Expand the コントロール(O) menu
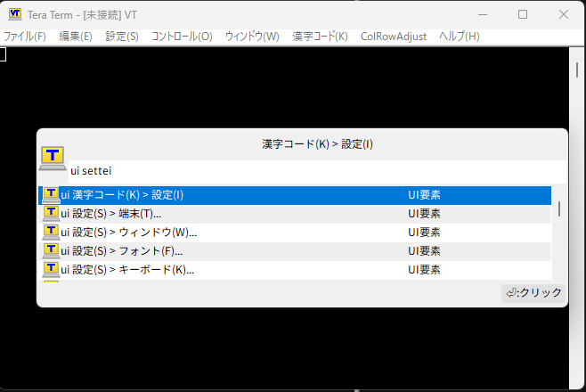 click(x=182, y=37)
